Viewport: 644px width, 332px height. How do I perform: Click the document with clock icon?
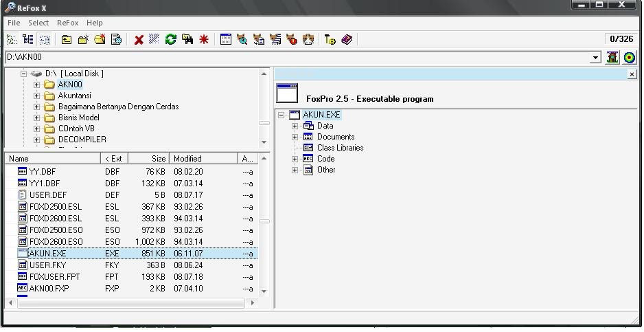117,39
